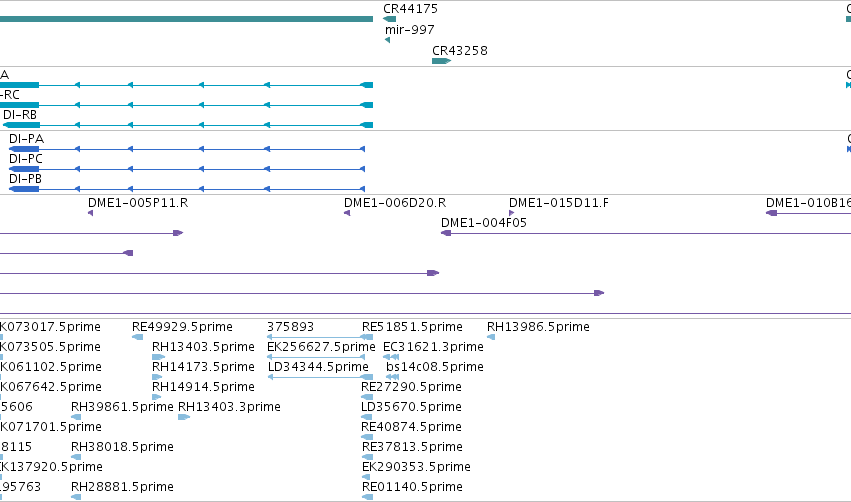The width and height of the screenshot is (851, 502).
Task: Open the RE51851.5prime EST label
Action: (412, 327)
